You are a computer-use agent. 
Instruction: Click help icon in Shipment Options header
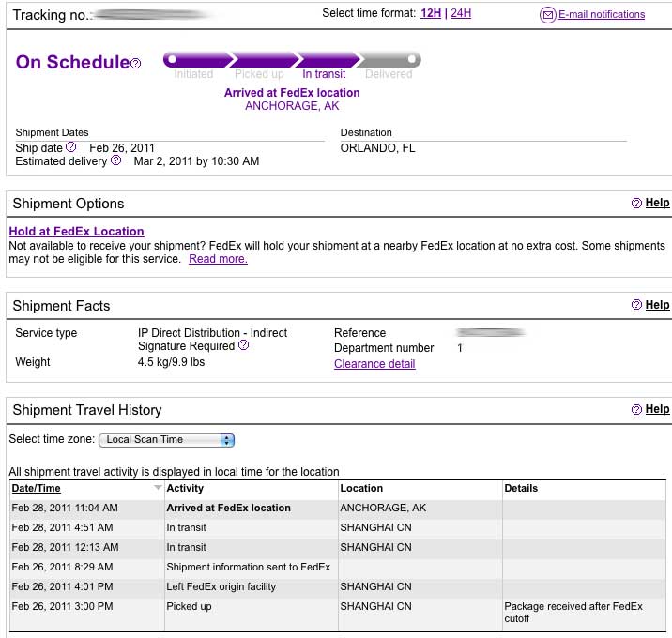point(636,203)
